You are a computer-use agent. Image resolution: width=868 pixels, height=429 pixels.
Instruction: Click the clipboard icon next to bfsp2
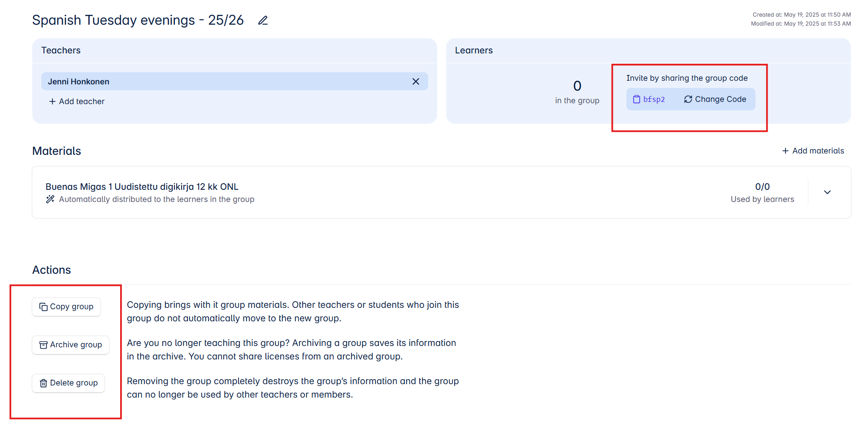click(636, 99)
